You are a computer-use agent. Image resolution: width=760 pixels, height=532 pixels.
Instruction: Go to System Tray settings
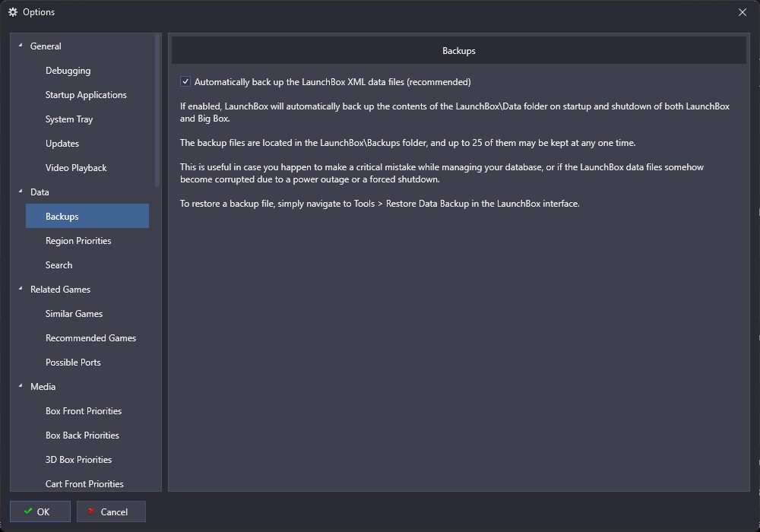pyautogui.click(x=69, y=119)
